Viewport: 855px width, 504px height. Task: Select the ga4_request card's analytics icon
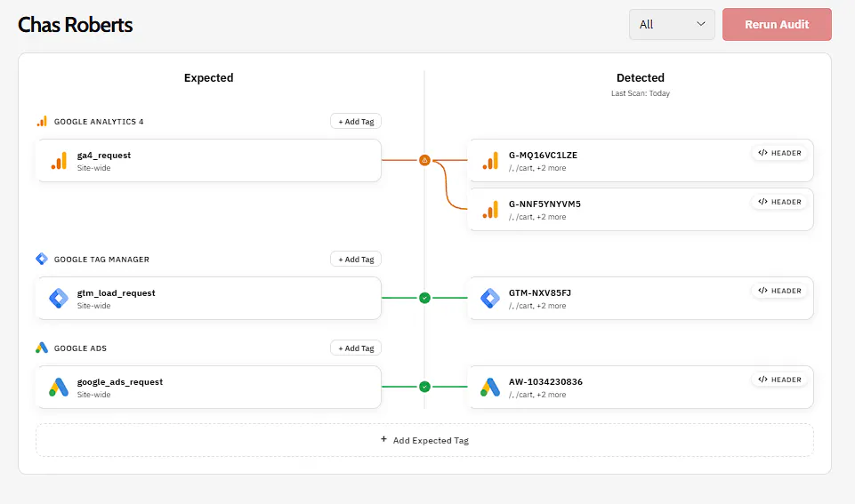point(59,161)
